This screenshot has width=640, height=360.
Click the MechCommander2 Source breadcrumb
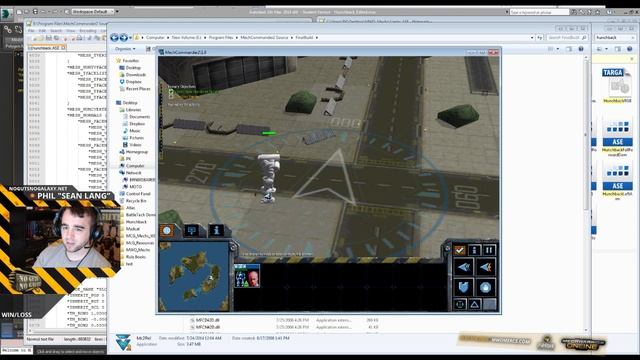pyautogui.click(x=264, y=38)
